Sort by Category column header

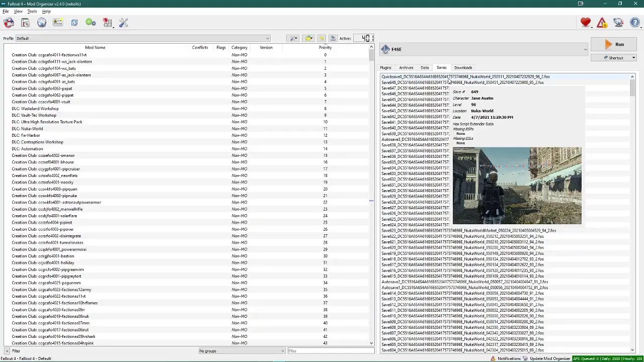pos(239,47)
